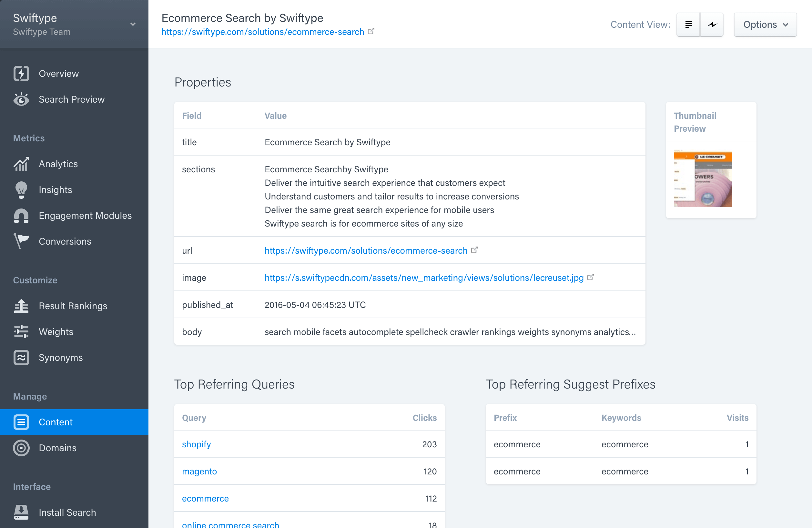The image size is (812, 528).
Task: Click the Domains target icon
Action: click(21, 448)
